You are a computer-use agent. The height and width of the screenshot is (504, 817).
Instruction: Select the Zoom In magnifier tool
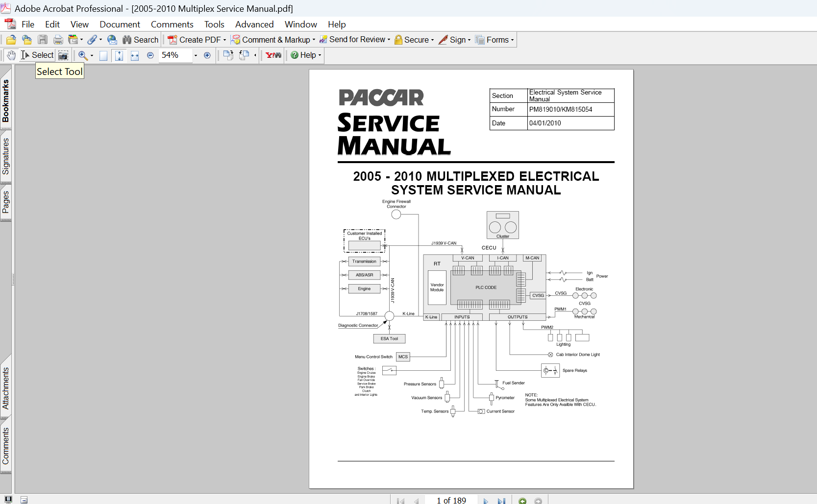tap(83, 55)
